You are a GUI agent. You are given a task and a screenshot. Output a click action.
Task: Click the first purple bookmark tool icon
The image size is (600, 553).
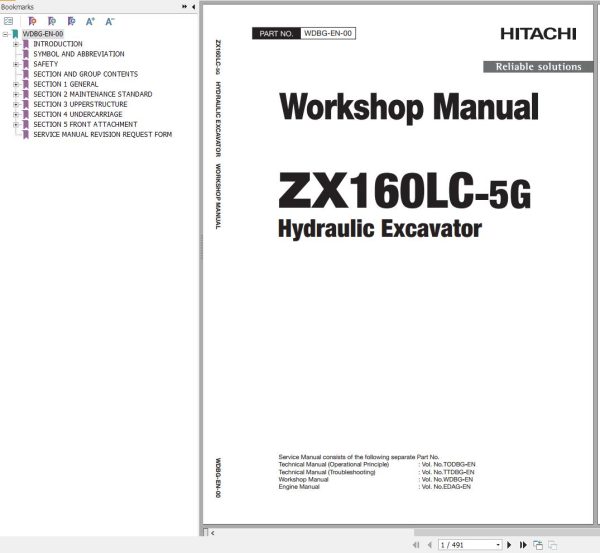(33, 21)
